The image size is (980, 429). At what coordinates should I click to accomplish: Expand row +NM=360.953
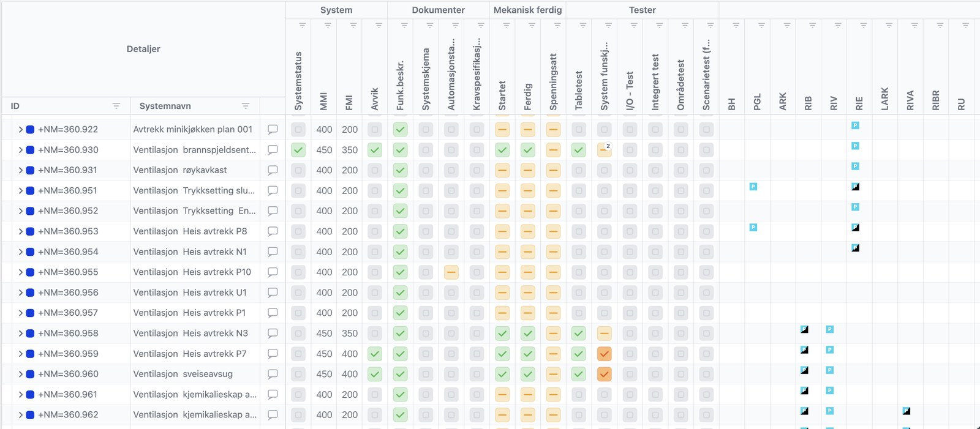pos(20,231)
